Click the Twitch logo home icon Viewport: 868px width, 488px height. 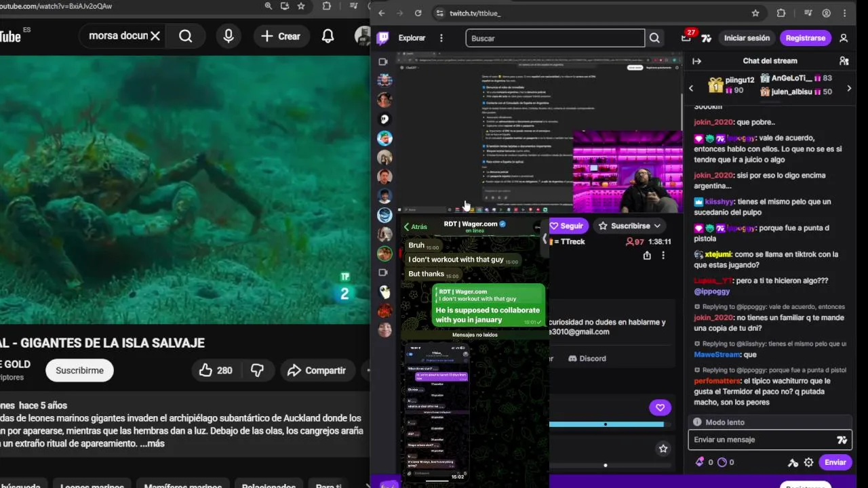click(x=383, y=38)
